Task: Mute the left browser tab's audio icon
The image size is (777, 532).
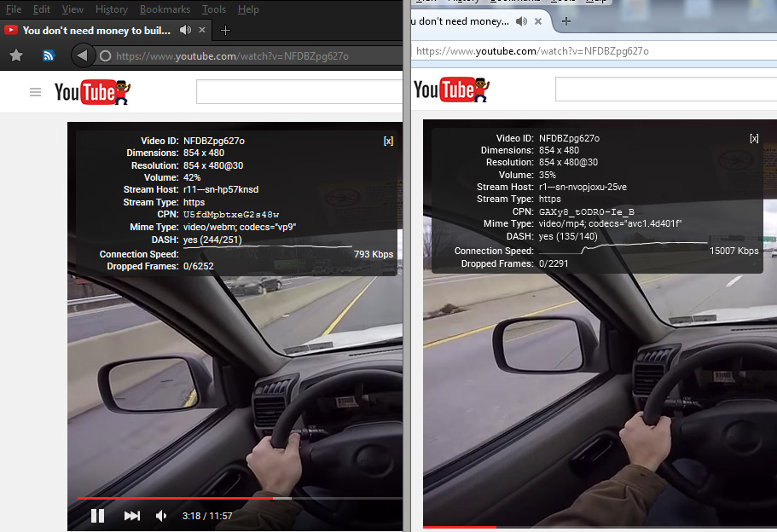Action: pos(185,30)
